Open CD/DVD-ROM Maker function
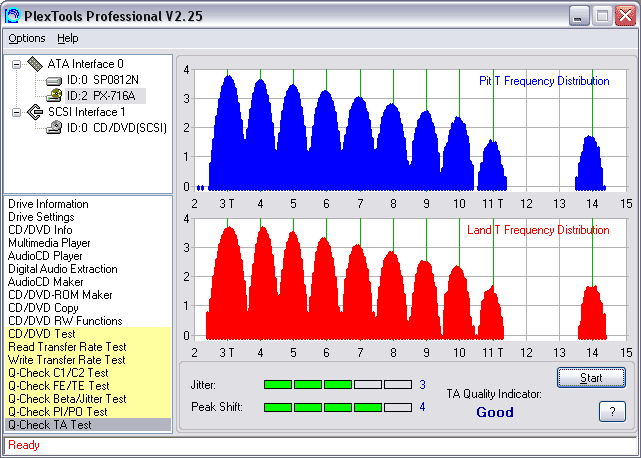The image size is (641, 458). tap(60, 295)
